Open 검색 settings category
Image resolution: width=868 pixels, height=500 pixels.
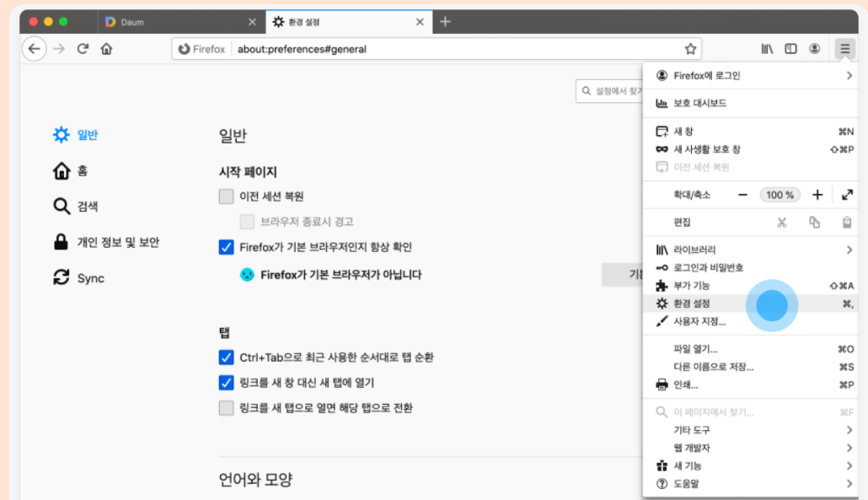pos(75,206)
